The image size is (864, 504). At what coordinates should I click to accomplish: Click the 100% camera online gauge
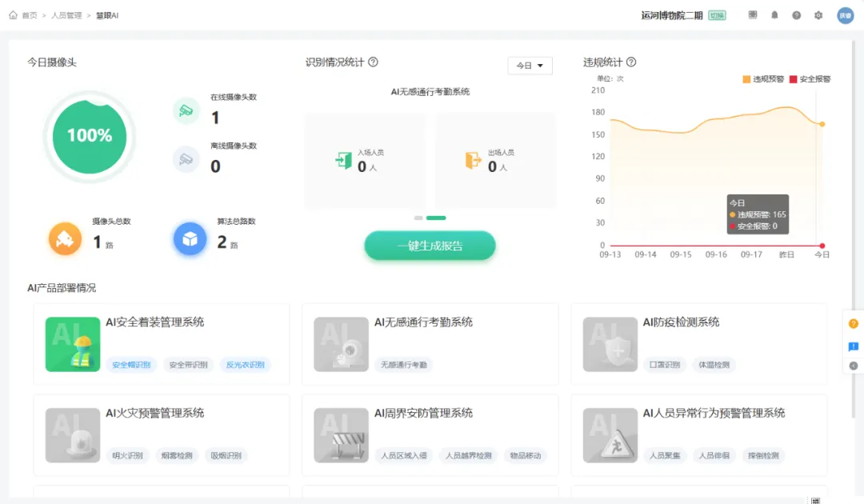click(90, 136)
